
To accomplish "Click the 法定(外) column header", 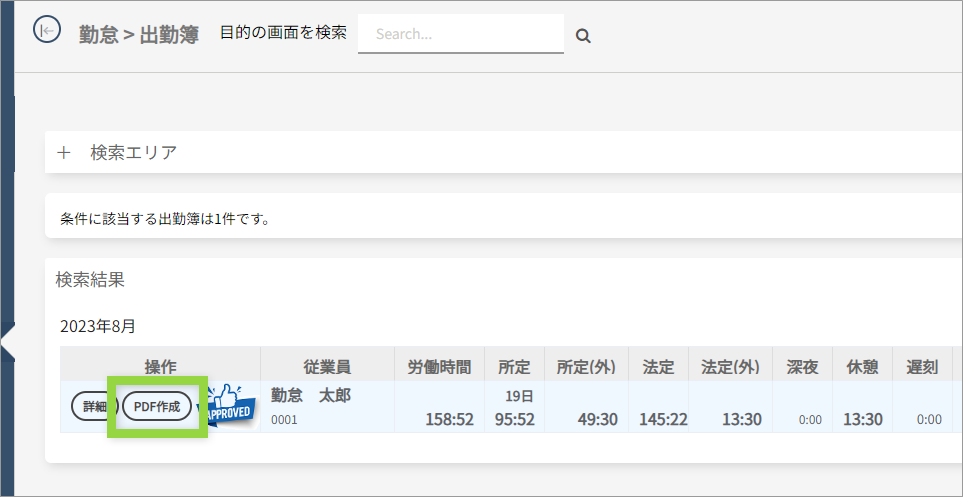I will click(x=731, y=367).
